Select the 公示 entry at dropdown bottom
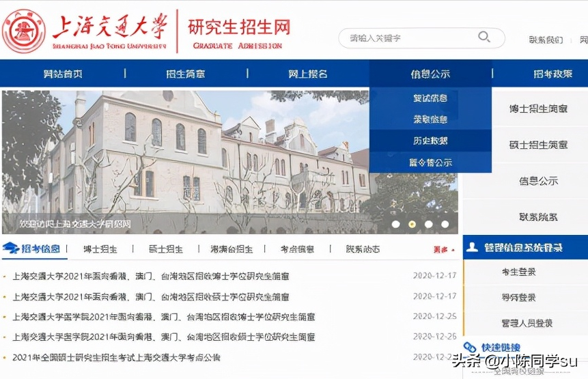588x379 pixels. [430, 163]
